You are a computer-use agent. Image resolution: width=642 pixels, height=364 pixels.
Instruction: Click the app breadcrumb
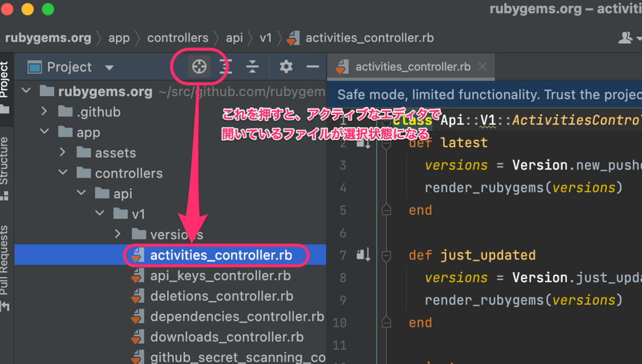pos(119,38)
